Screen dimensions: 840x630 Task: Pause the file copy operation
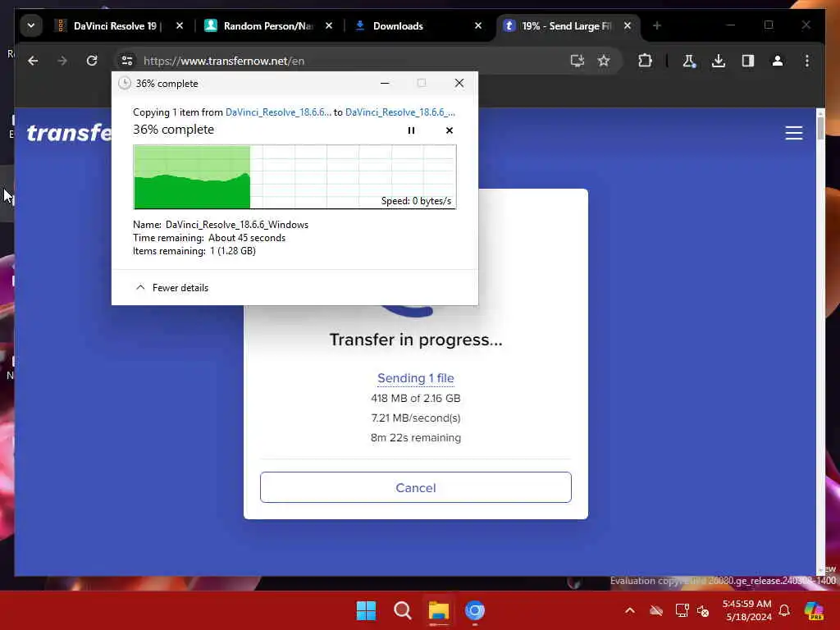coord(411,130)
